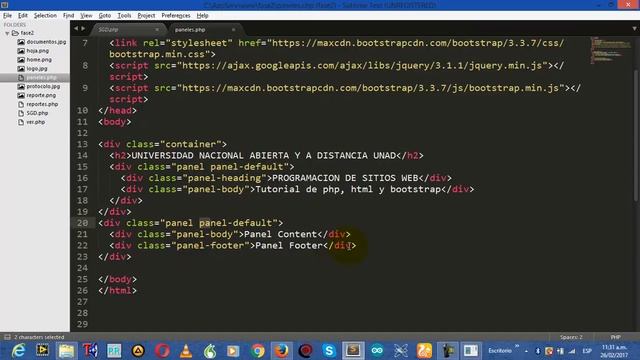
Task: Open the tab list dropdown arrow
Action: (634, 29)
